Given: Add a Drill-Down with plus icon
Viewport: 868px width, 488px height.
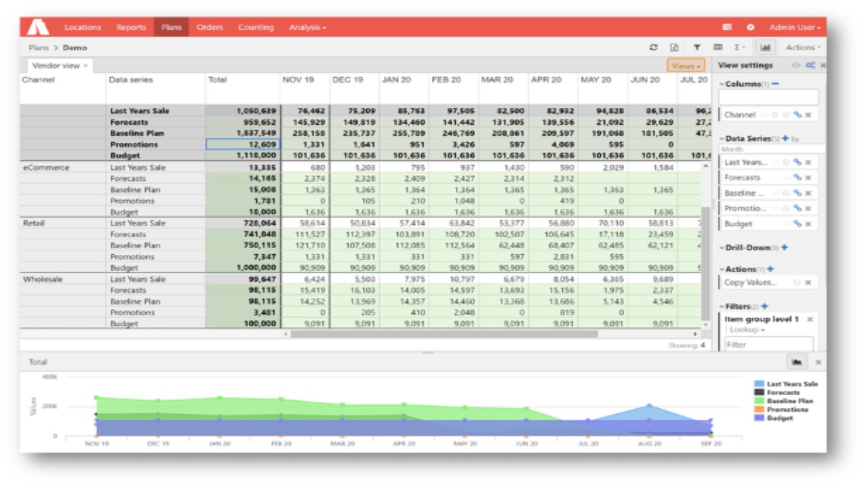Looking at the screenshot, I should pyautogui.click(x=784, y=248).
